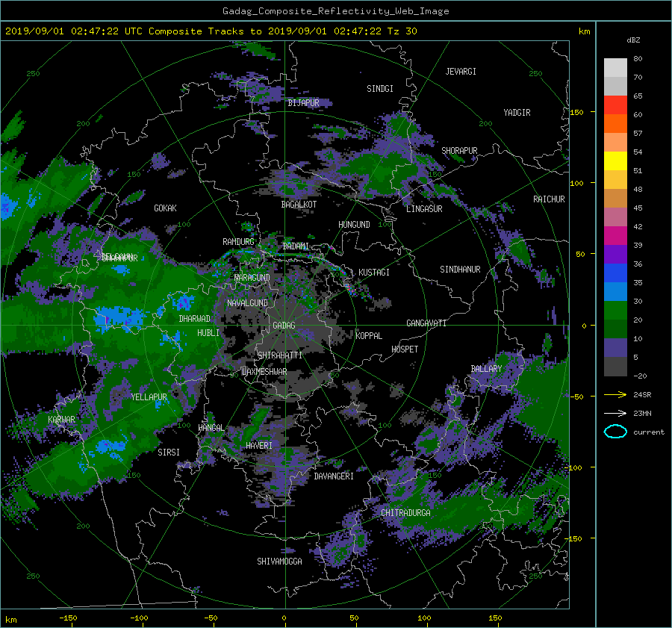This screenshot has width=672, height=628.
Task: Click the SIRSI city label
Action: tap(169, 453)
